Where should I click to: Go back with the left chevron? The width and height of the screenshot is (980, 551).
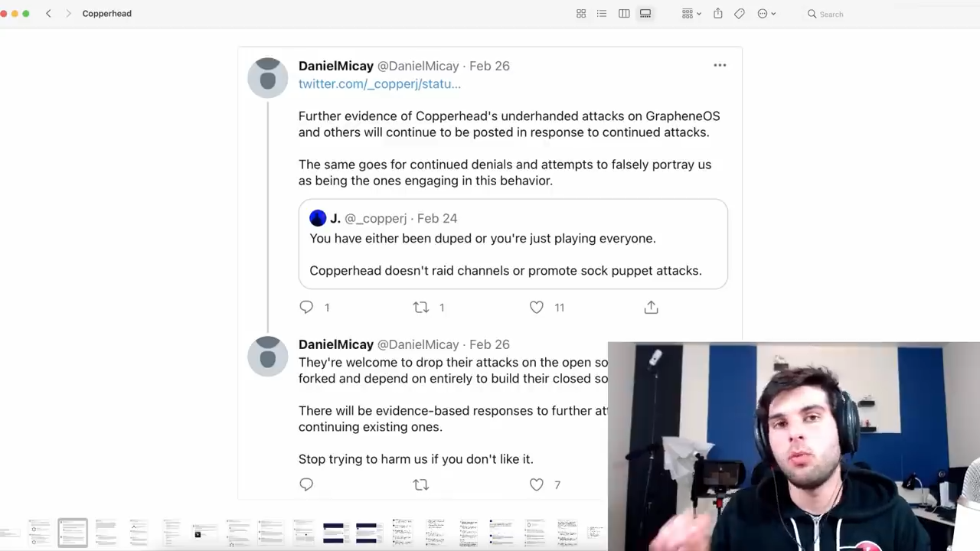(48, 14)
